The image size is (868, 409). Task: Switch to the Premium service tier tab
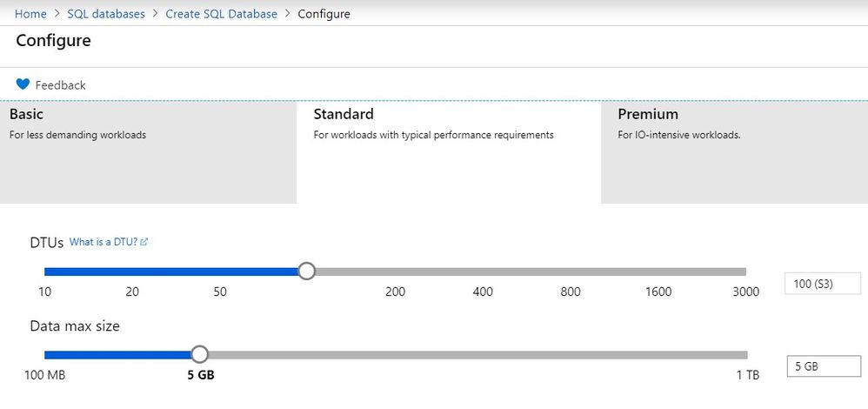click(734, 151)
